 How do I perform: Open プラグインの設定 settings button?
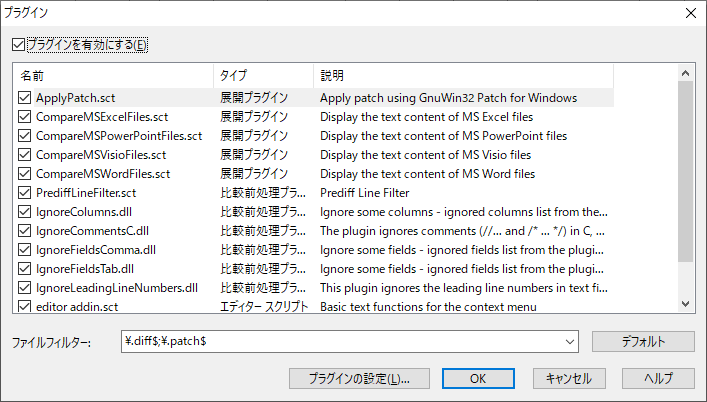[x=359, y=379]
